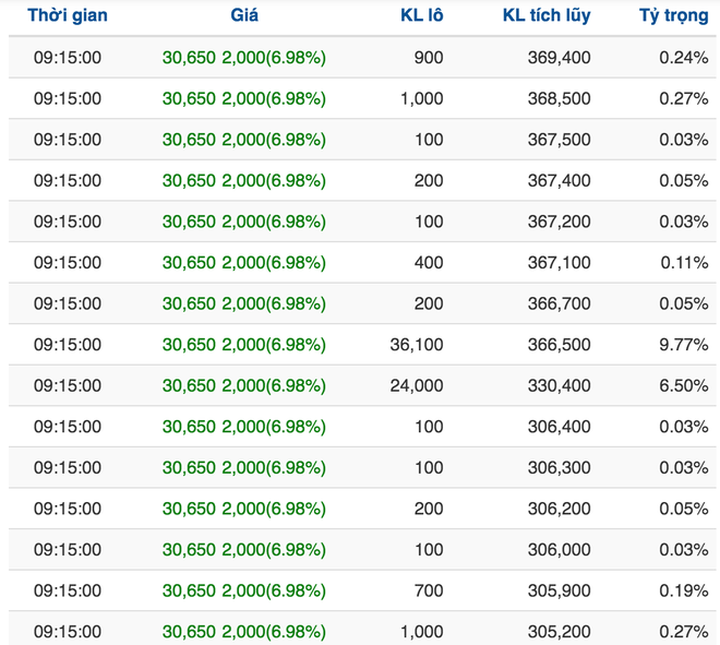Viewport: 720px width, 645px height.
Task: Sort by the 'Giá' column header
Action: (243, 15)
